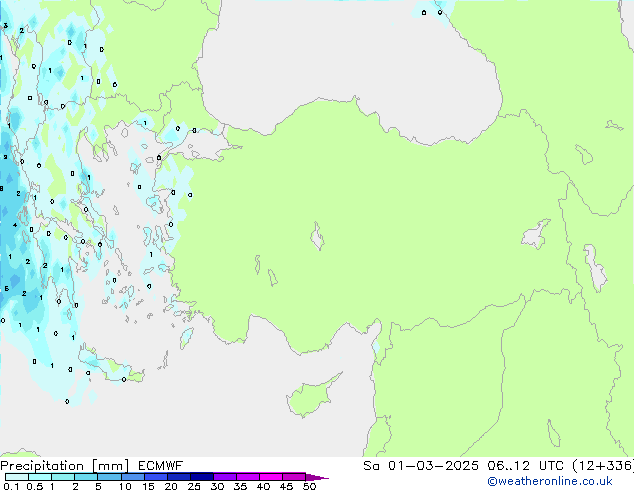The image size is (634, 490).
Task: Click the 15–20 mm legend color box
Action: tap(155, 477)
